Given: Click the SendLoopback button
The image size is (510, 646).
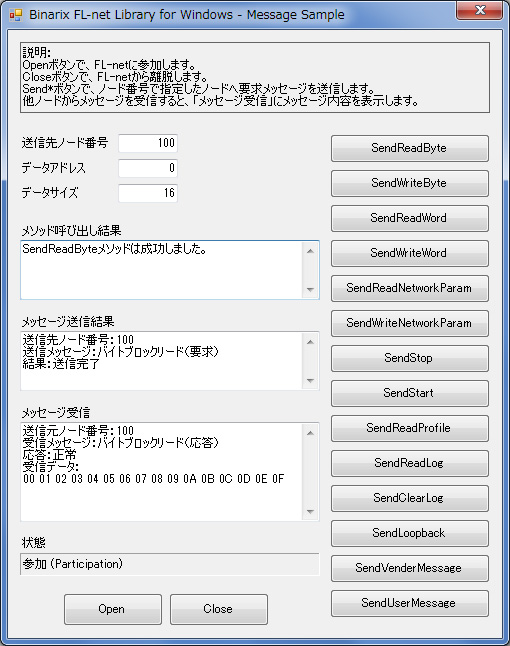Looking at the screenshot, I should (409, 534).
